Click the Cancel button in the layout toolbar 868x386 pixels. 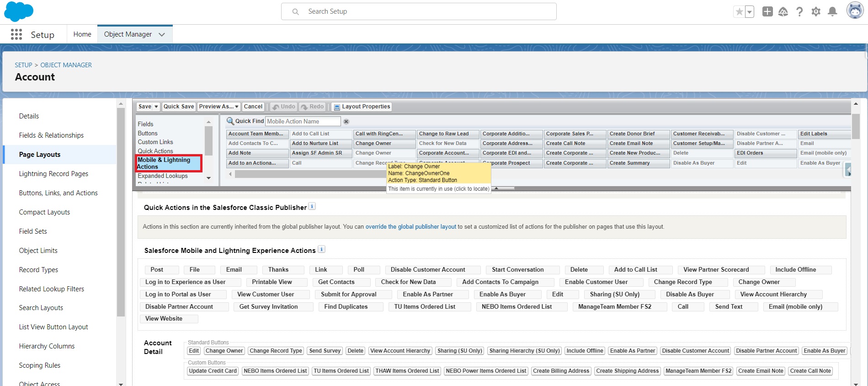tap(253, 107)
